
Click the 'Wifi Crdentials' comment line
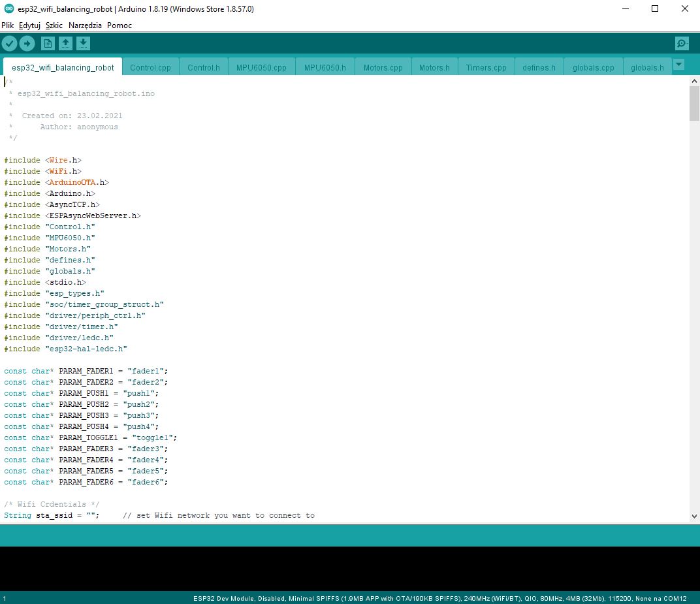point(52,505)
